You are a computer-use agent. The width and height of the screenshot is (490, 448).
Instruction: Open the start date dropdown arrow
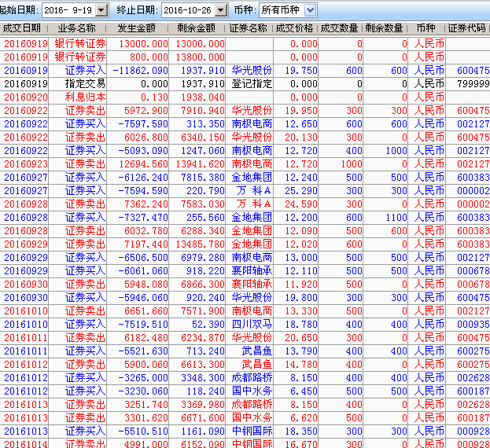pos(101,10)
